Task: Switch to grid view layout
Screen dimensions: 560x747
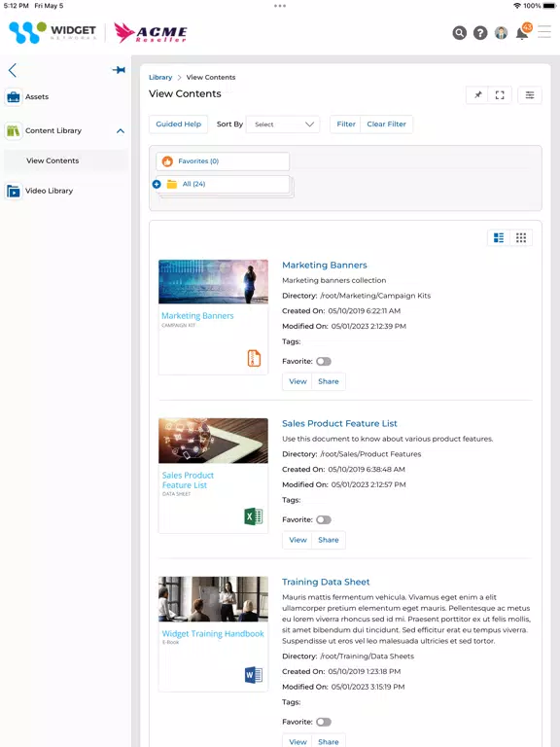Action: [521, 237]
